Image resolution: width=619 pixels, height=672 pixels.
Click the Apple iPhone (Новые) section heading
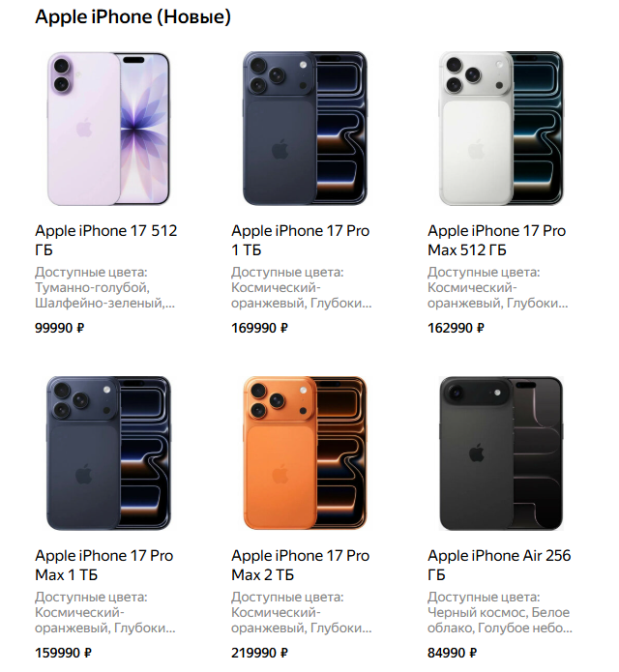pyautogui.click(x=133, y=17)
